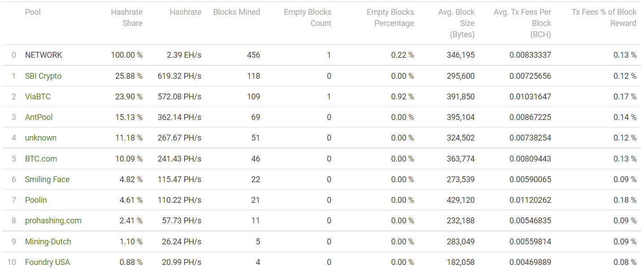Open the BTC.com pool link
Screen dimensions: 644x273
(41, 159)
